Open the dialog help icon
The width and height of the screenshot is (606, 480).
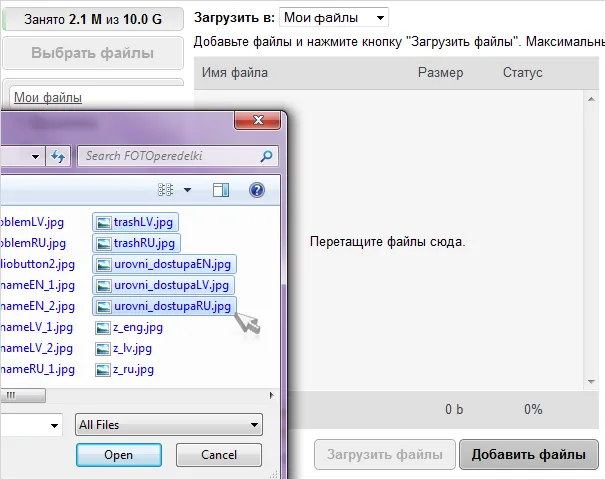coord(257,190)
